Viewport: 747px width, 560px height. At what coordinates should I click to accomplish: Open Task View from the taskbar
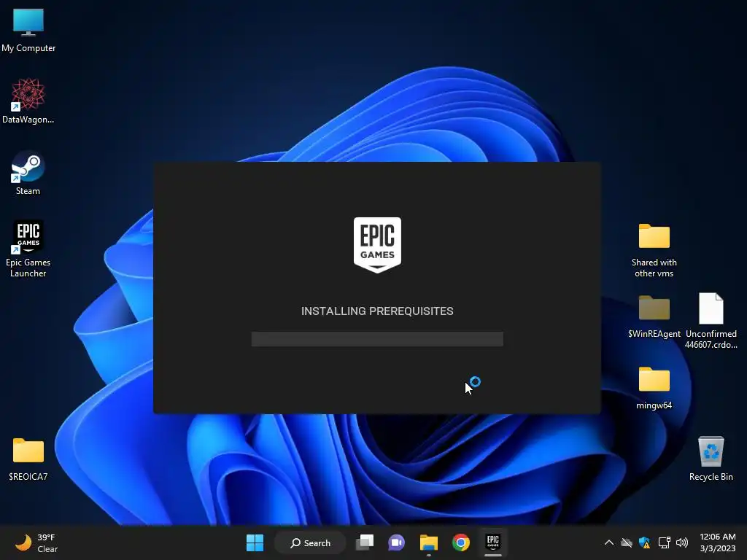click(x=365, y=542)
